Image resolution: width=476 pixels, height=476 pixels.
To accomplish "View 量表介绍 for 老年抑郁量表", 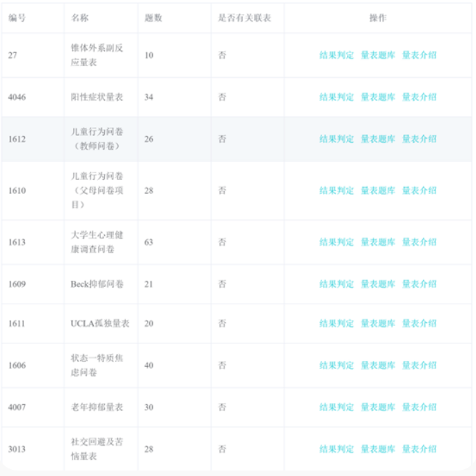I will [419, 408].
